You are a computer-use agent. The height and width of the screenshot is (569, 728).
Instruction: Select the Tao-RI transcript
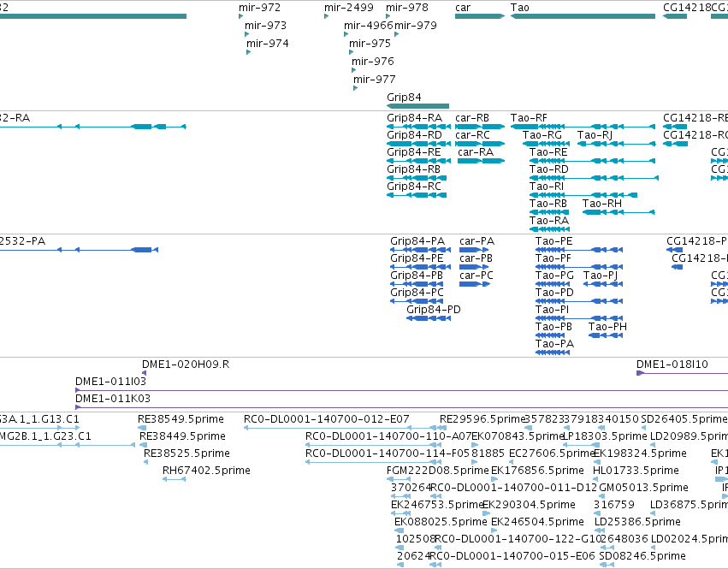pos(583,195)
